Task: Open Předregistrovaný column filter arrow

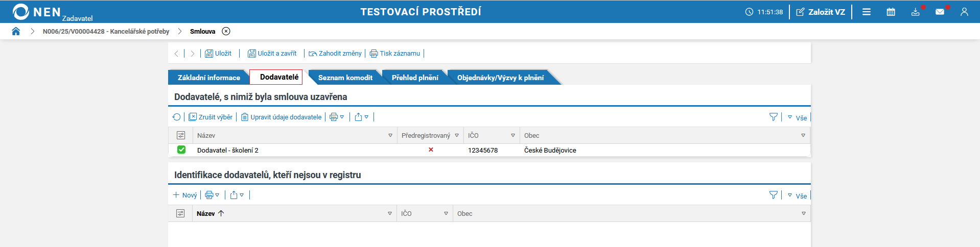Action: click(x=457, y=135)
